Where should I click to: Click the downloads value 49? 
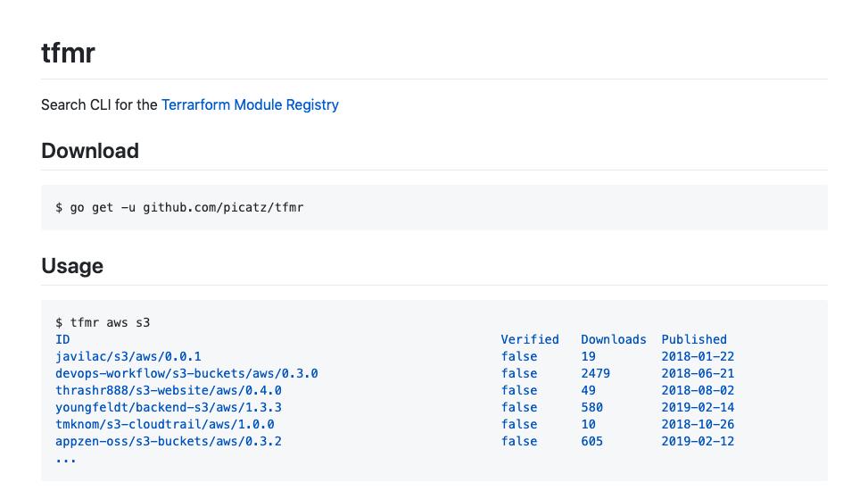coord(588,390)
